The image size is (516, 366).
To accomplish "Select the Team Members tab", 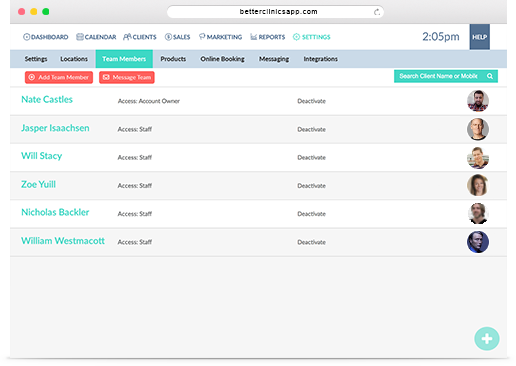I will [124, 59].
